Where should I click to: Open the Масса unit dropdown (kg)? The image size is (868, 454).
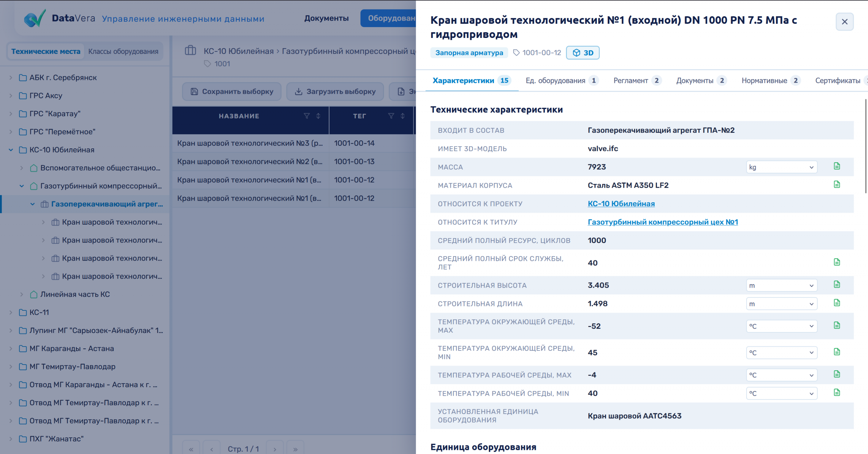tap(782, 167)
